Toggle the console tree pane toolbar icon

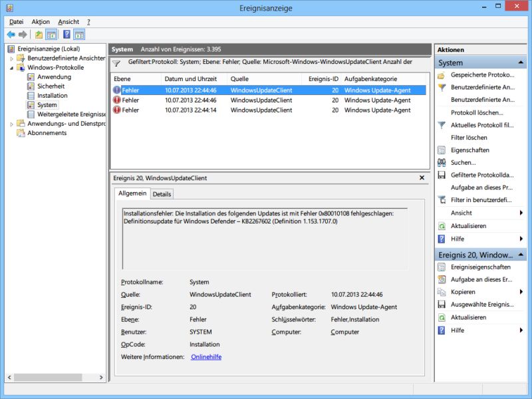(x=51, y=35)
